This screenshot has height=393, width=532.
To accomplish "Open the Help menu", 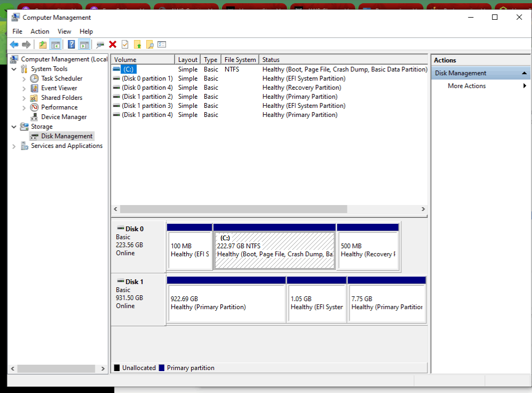I will tap(86, 31).
